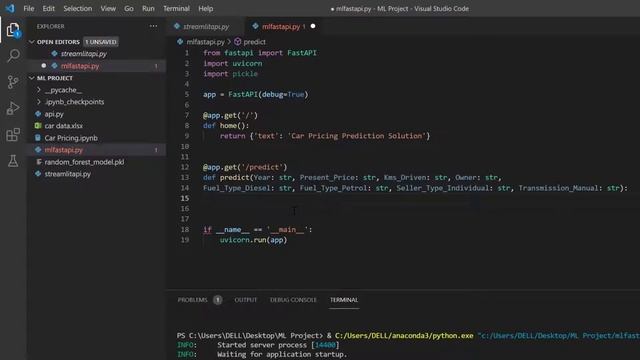640x360 pixels.
Task: Open the Search view
Action: [x=13, y=56]
